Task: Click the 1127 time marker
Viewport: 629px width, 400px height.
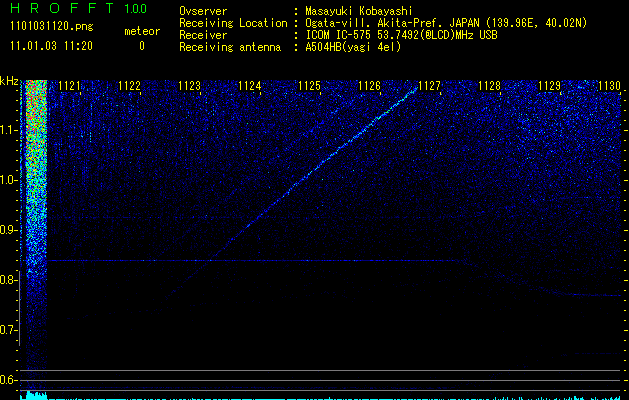Action: click(430, 86)
